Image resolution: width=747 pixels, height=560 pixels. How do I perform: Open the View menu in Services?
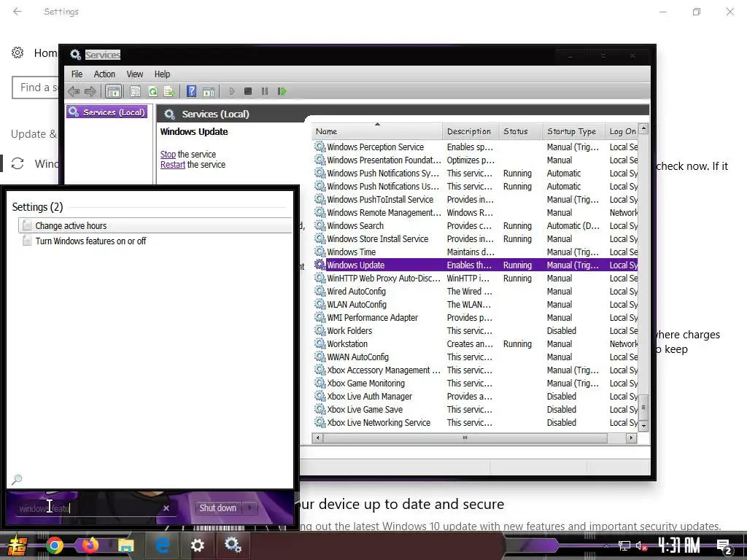point(134,74)
